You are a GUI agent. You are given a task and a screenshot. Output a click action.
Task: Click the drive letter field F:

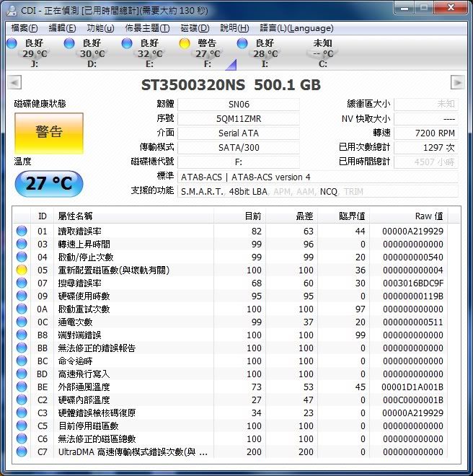pyautogui.click(x=239, y=162)
